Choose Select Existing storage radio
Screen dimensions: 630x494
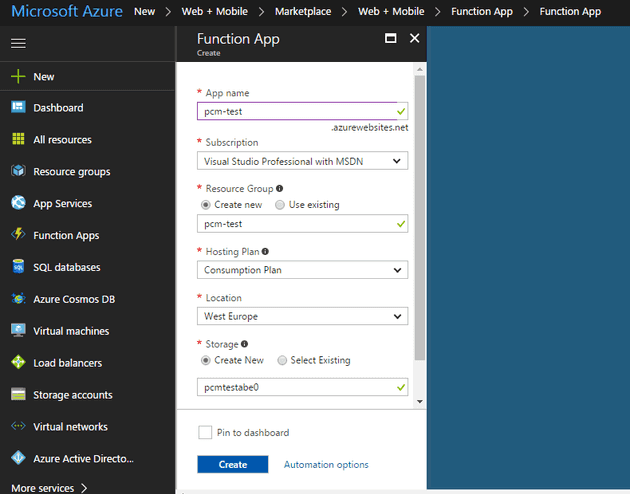282,360
